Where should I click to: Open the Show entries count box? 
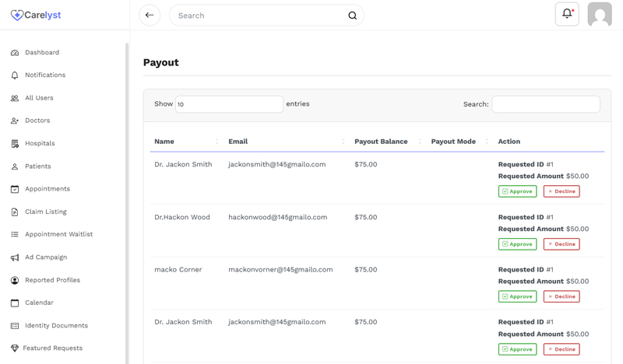tap(229, 104)
